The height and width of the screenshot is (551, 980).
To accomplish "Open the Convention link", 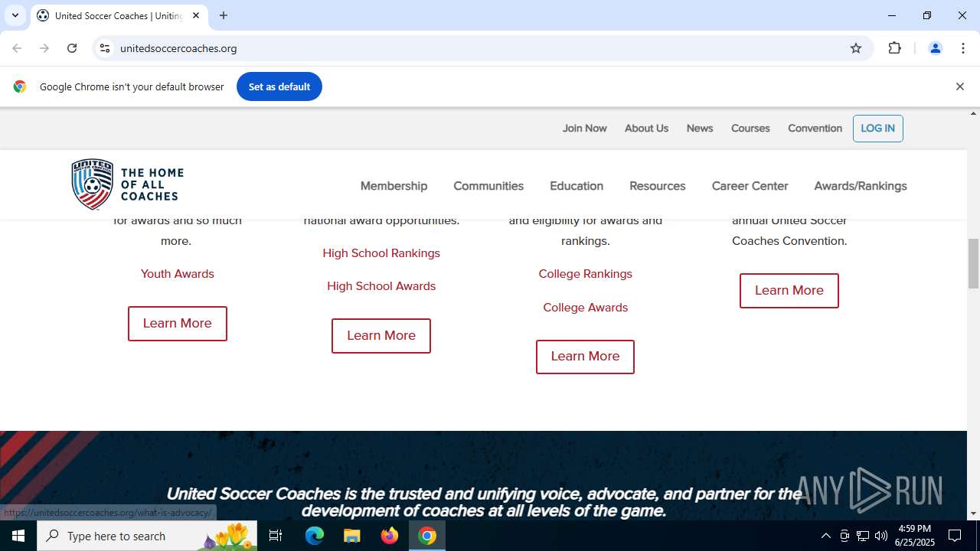I will tap(815, 128).
